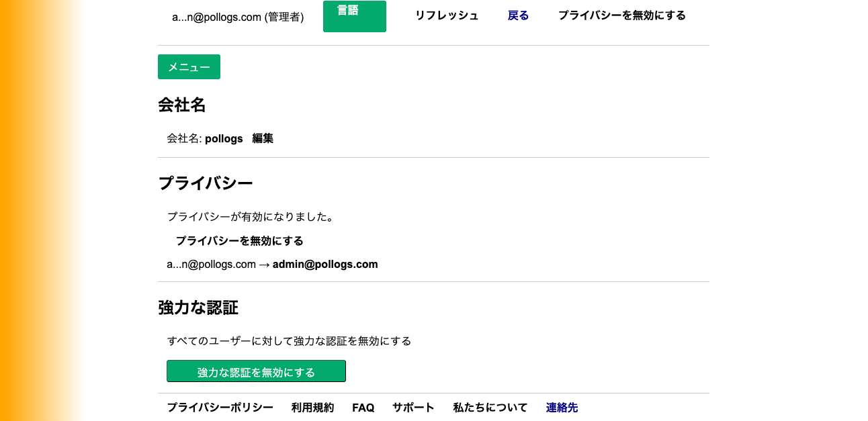The width and height of the screenshot is (868, 421).
Task: Click リフレッシュ to refresh the page
Action: pyautogui.click(x=446, y=15)
